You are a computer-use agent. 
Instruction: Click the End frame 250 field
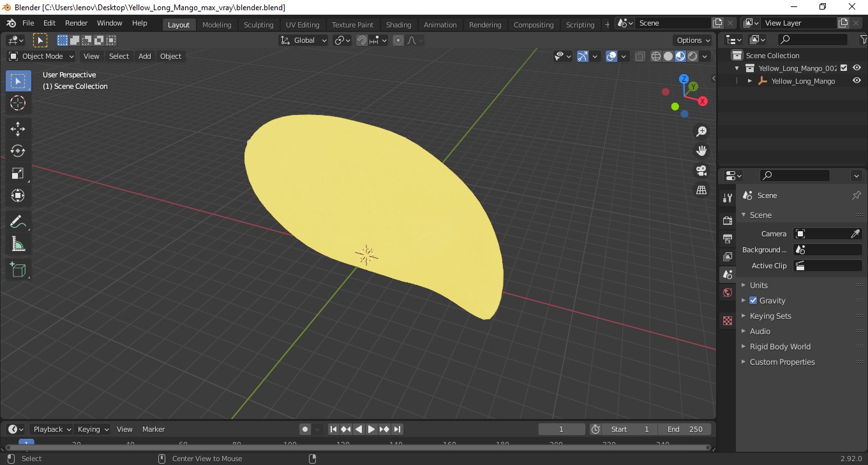[685, 429]
